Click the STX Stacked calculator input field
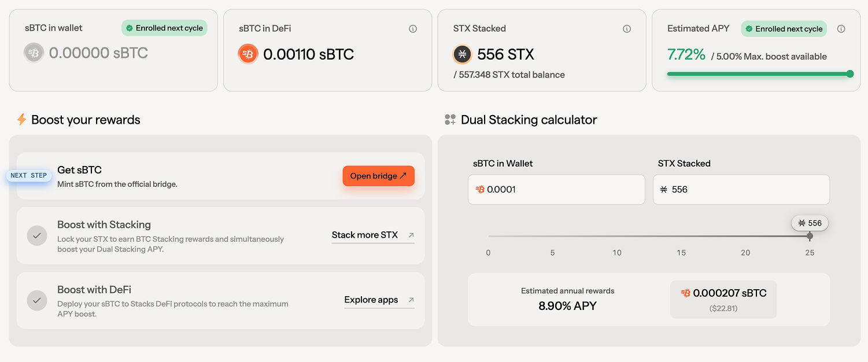This screenshot has width=868, height=362. click(x=741, y=190)
